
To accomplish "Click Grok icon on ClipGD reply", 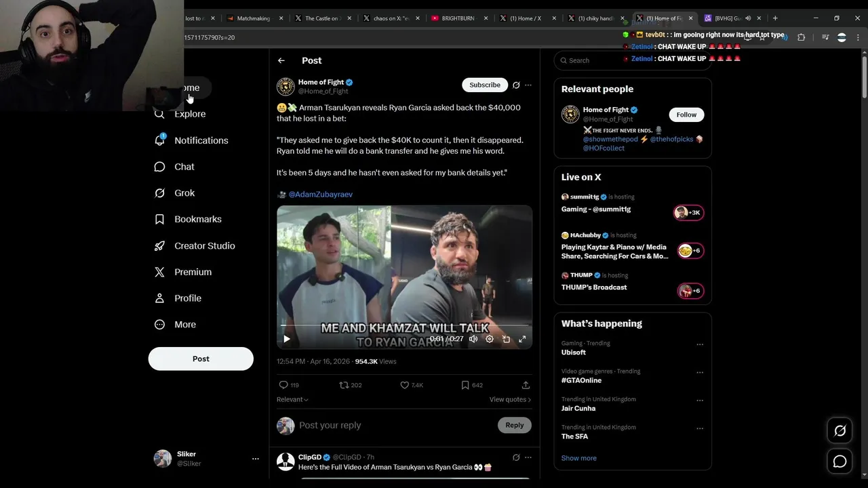I will tap(516, 457).
